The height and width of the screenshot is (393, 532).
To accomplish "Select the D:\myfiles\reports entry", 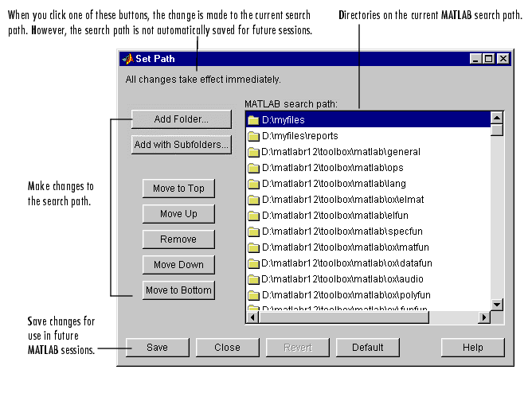I will [x=368, y=136].
